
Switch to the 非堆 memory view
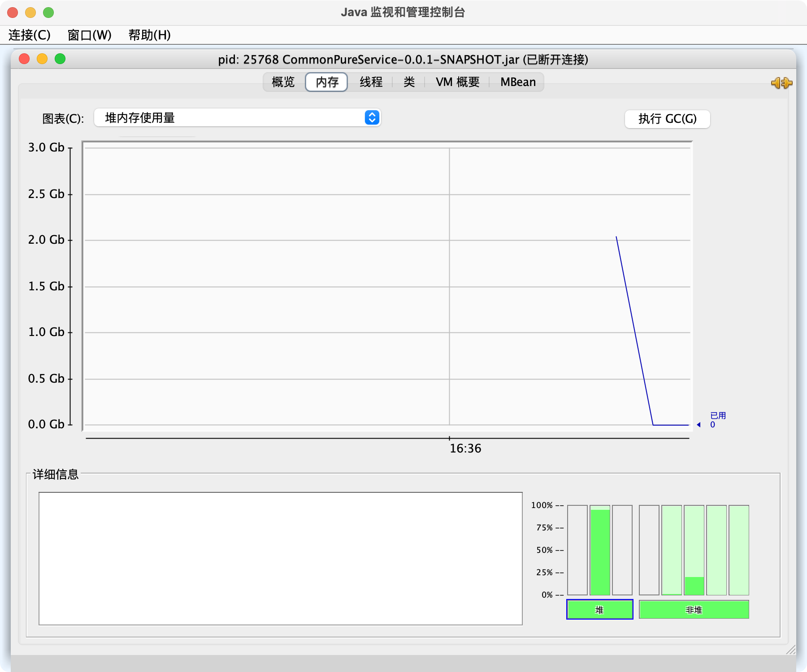coord(694,609)
